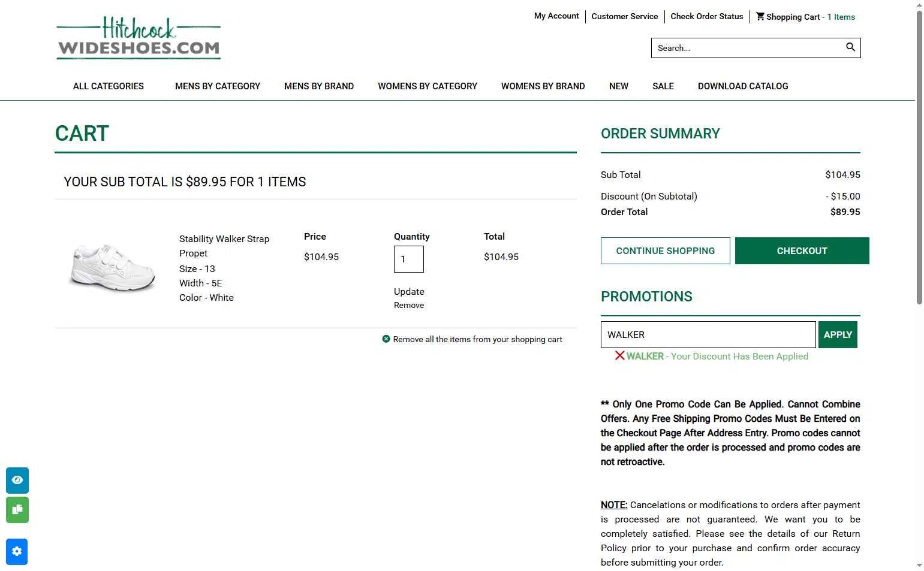Click the white shoe product thumbnail

[x=113, y=267]
